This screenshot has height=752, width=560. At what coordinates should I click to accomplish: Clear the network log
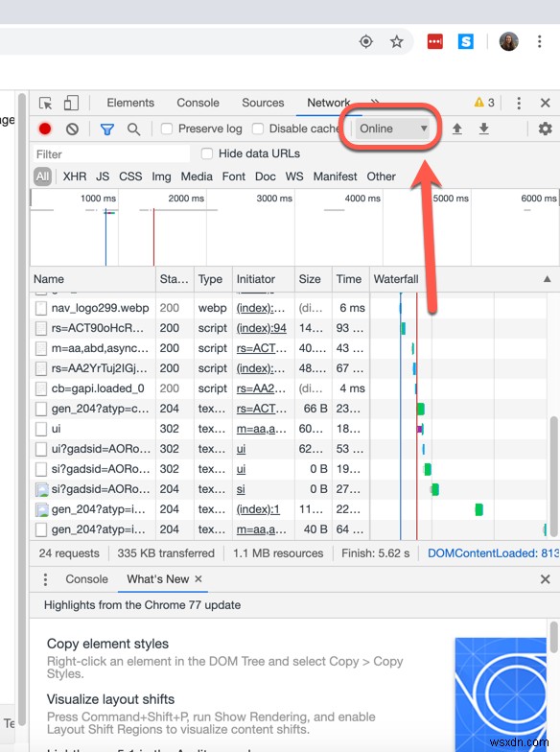pos(73,129)
